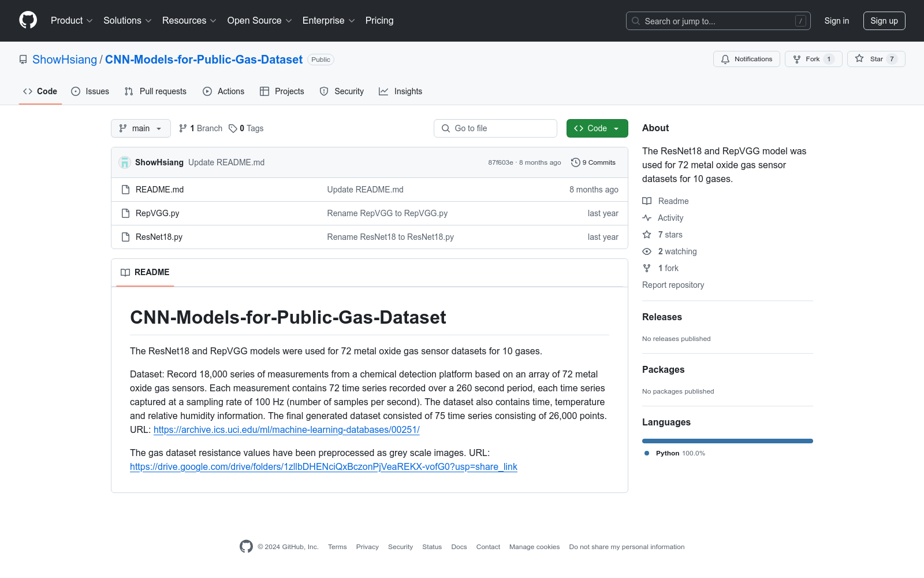
Task: Click the Python language bar
Action: pyautogui.click(x=728, y=441)
